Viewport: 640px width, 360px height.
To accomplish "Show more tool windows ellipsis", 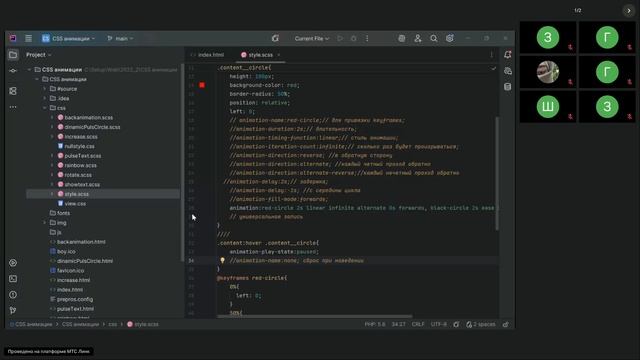I will click(x=13, y=107).
